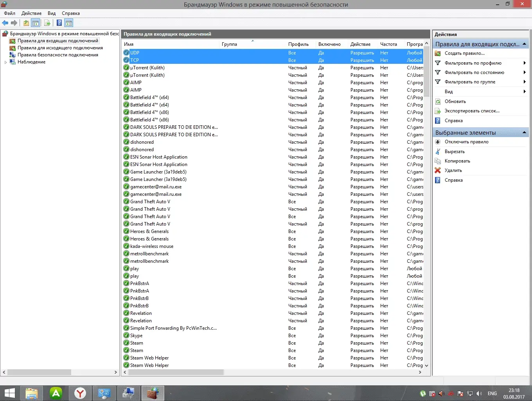The height and width of the screenshot is (401, 532).
Task: Click the green A app on the taskbar
Action: (56, 393)
